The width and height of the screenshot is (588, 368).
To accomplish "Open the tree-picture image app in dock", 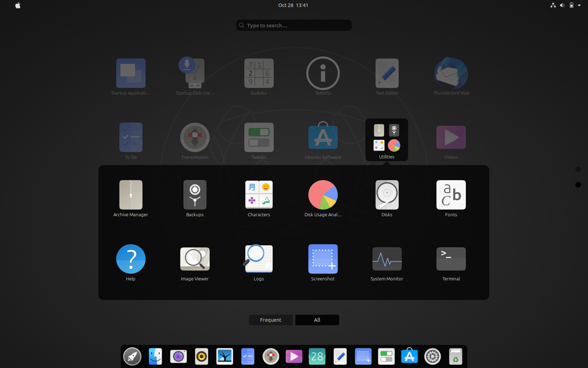I will click(225, 357).
